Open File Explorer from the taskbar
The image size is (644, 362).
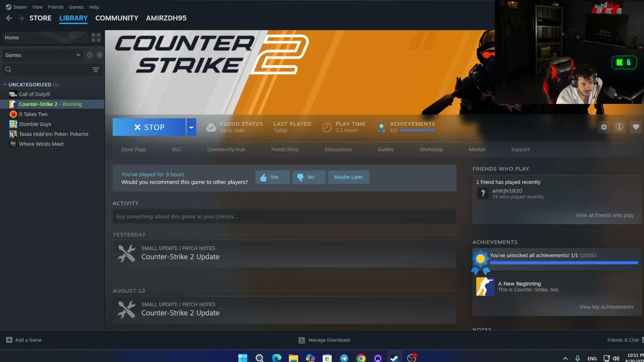coord(293,358)
